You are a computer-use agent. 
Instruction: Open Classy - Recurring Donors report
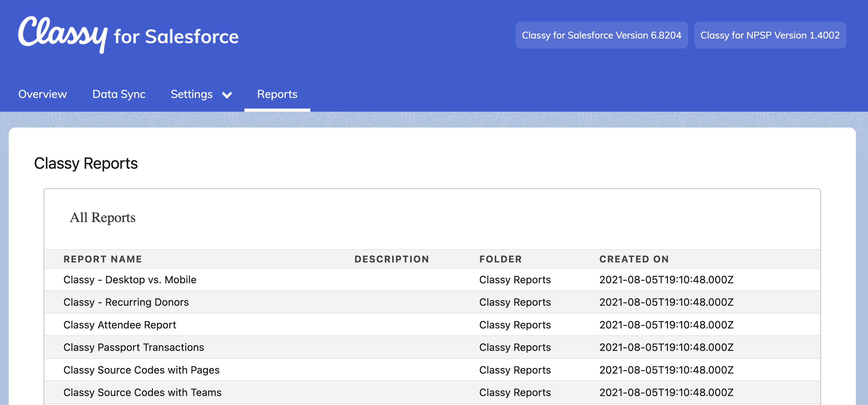pos(126,302)
